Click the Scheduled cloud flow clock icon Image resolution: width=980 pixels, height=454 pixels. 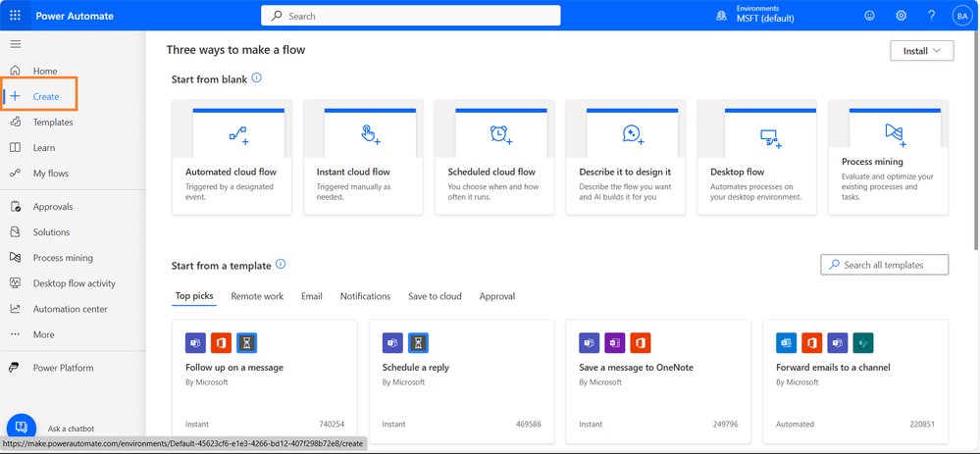point(500,134)
